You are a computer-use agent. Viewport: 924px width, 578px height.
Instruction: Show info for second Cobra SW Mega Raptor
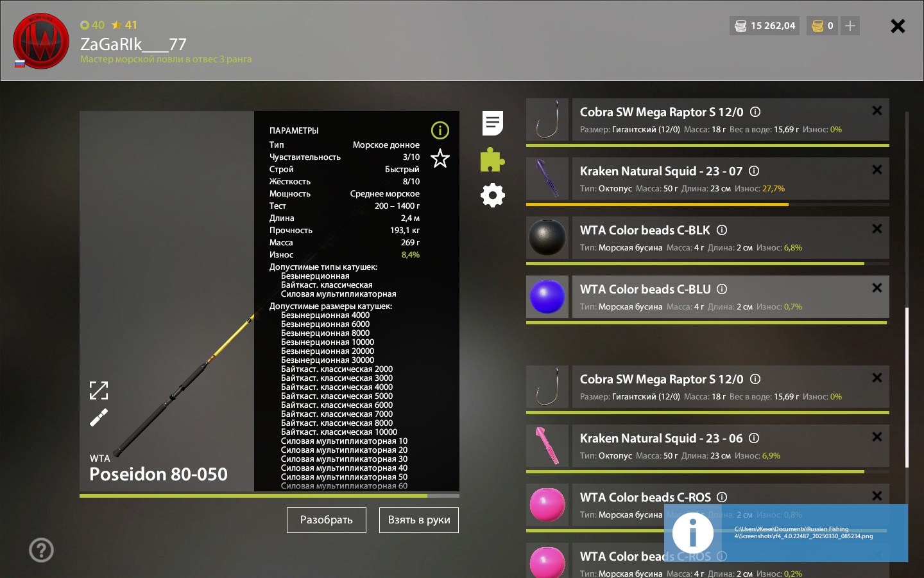[x=755, y=379]
